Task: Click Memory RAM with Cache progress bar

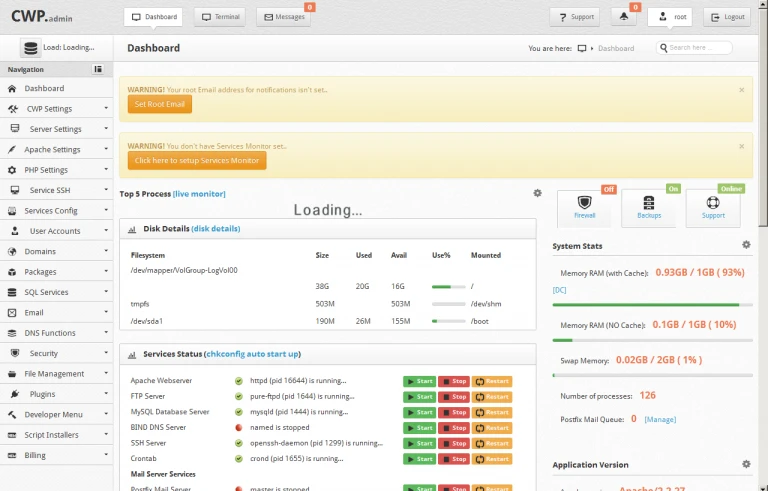Action: pyautogui.click(x=652, y=305)
